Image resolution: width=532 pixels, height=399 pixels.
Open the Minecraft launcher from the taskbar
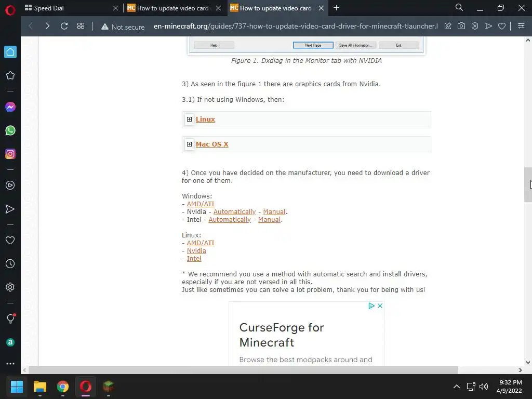108,387
